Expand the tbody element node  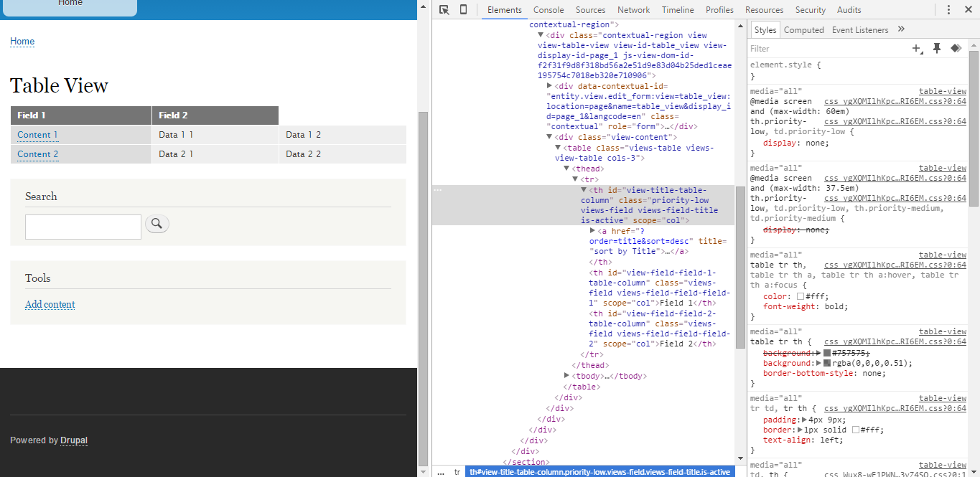567,376
